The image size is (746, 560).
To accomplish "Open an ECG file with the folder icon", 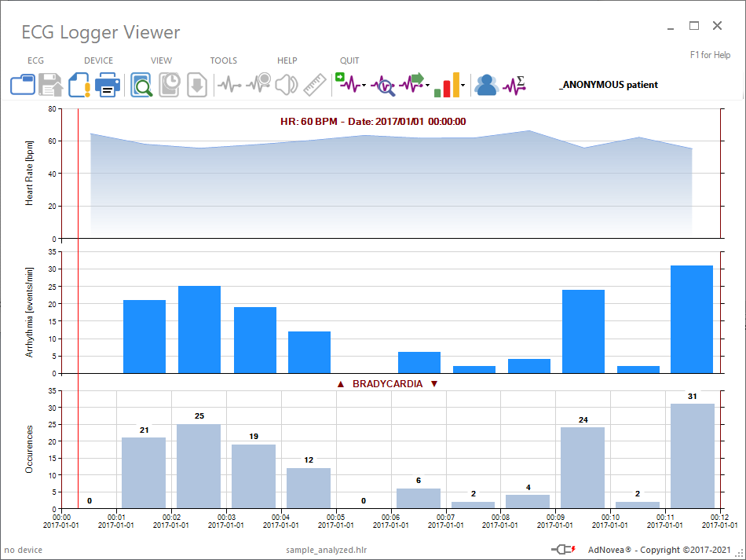I will [x=22, y=85].
